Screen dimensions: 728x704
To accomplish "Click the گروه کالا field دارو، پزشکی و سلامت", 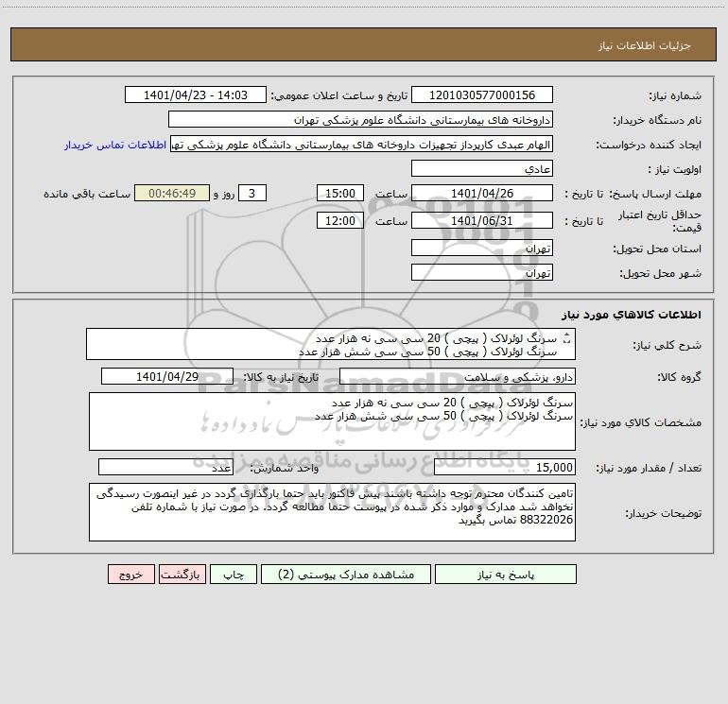I will pos(458,377).
